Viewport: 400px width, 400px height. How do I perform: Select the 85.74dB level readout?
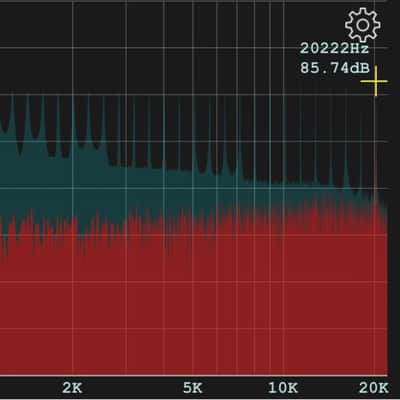pos(335,68)
